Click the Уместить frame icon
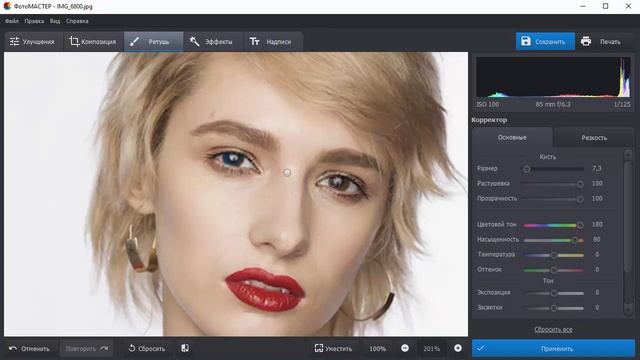This screenshot has height=360, width=640. (319, 348)
